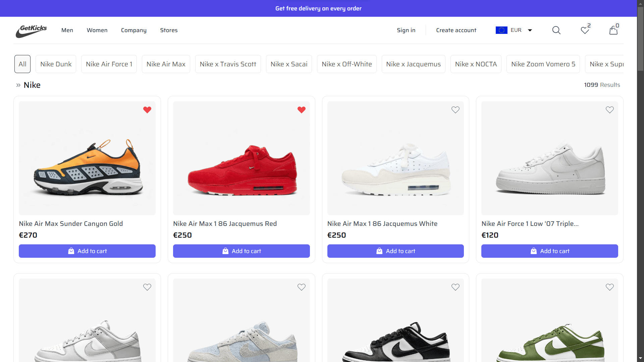View the white Air Force 1 shoe image
The height and width of the screenshot is (362, 644).
550,158
